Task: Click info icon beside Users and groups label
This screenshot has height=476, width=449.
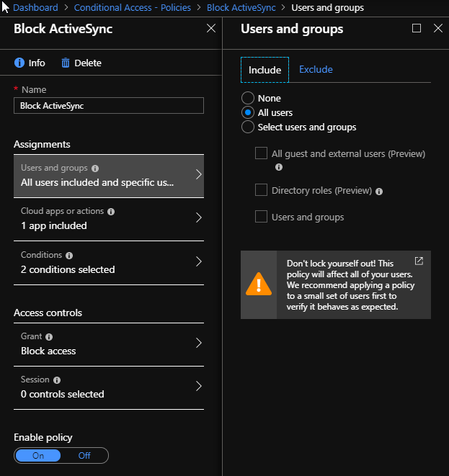Action: pyautogui.click(x=95, y=169)
